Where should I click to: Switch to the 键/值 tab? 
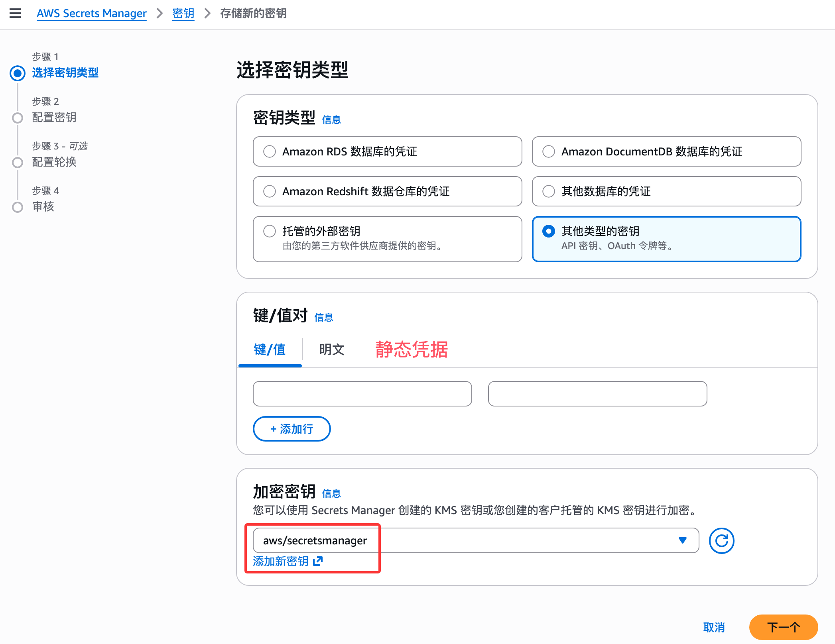[x=270, y=349]
